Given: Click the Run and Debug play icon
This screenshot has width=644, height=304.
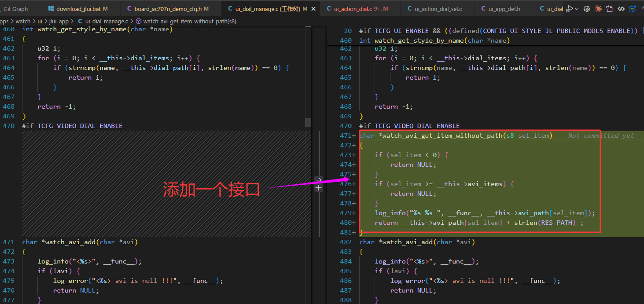Looking at the screenshot, I should pyautogui.click(x=570, y=9).
